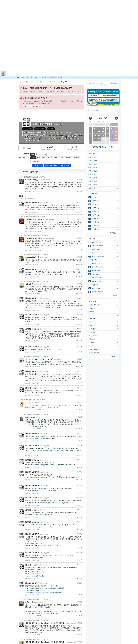Click the warning icon of Twitter API notice
This screenshot has height=644, width=138.
pyautogui.click(x=21, y=88)
